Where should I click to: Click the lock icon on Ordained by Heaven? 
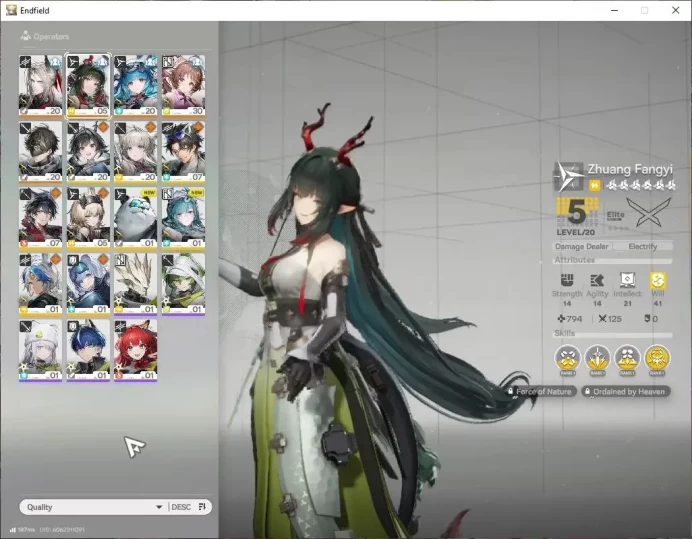(587, 391)
